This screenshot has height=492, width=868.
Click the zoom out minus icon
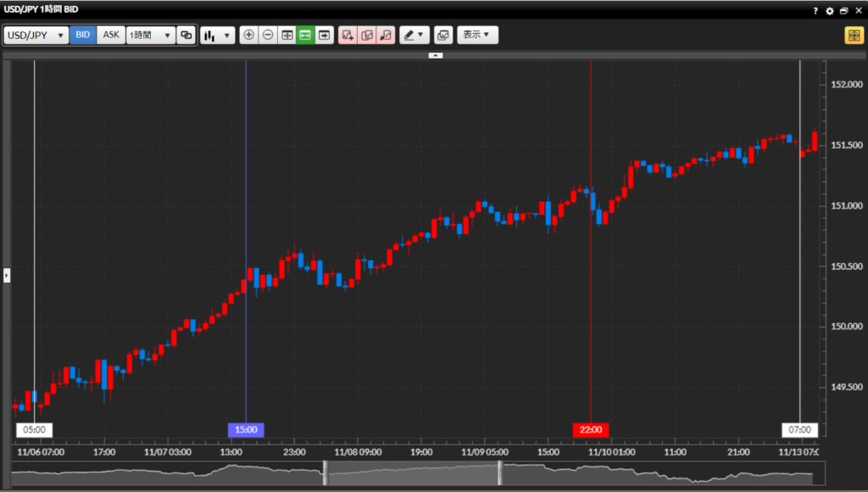[268, 36]
